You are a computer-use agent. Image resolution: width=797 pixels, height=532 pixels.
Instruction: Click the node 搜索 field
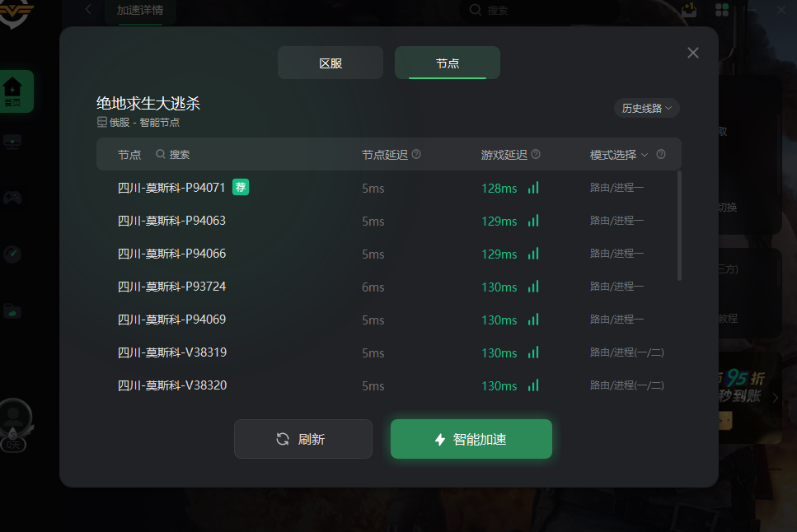173,155
